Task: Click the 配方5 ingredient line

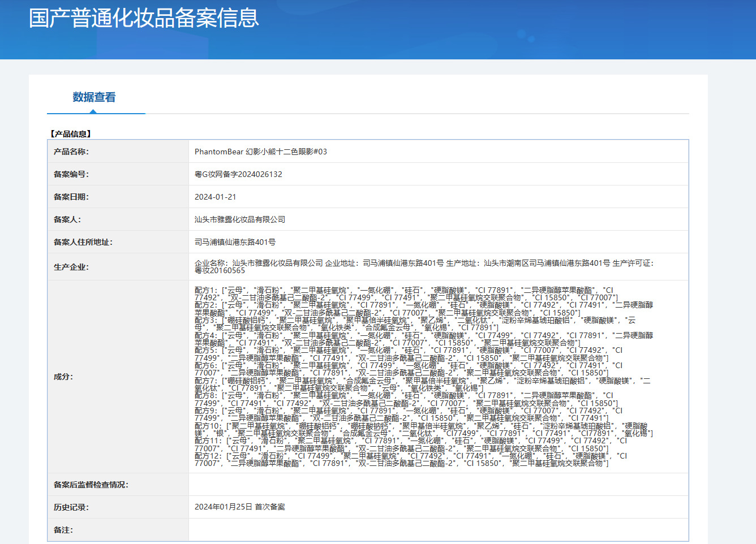Action: coord(409,354)
